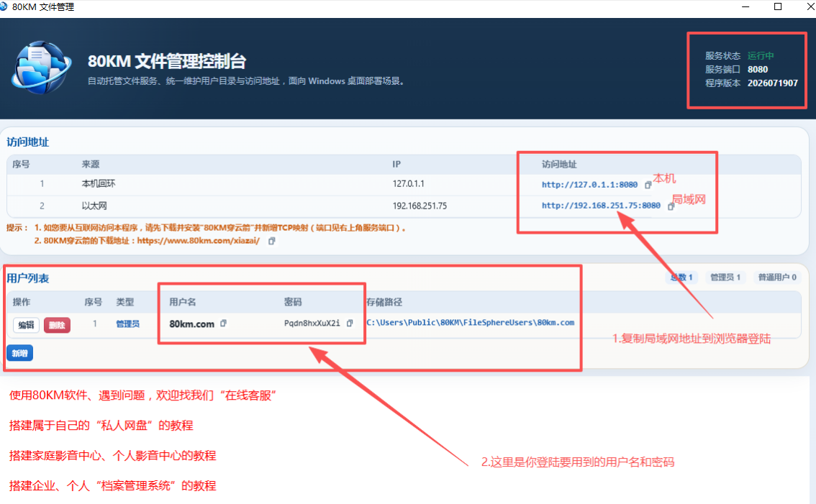The image size is (816, 504).
Task: Click the 程序版本 2026071907 value
Action: click(772, 83)
